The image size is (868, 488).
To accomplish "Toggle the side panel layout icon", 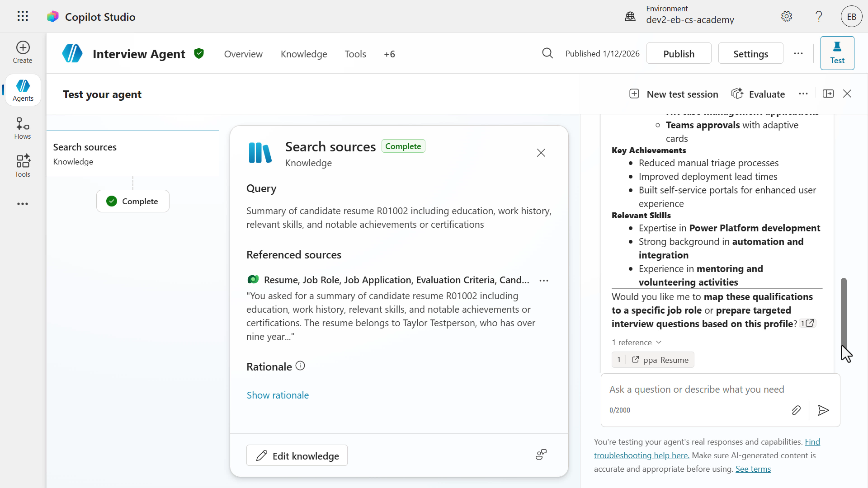I will click(x=828, y=94).
